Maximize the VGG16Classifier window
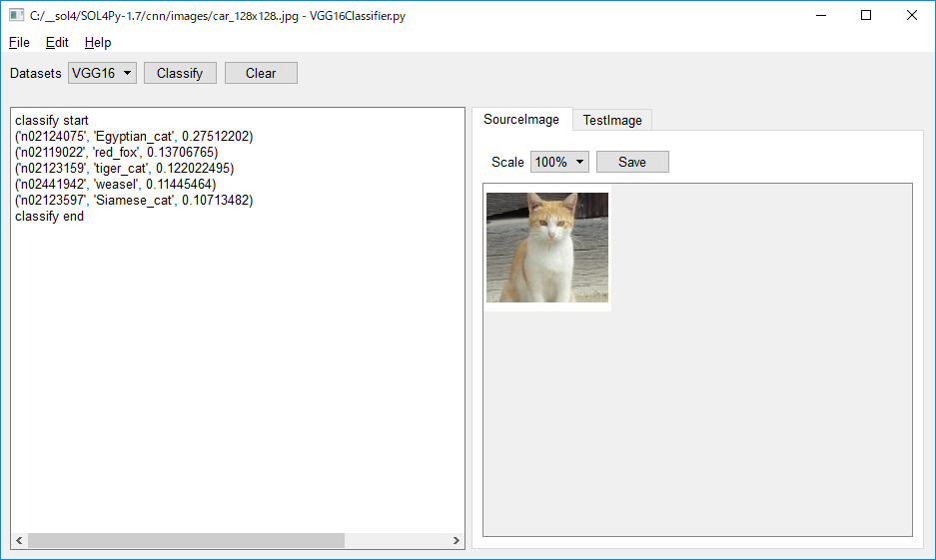The width and height of the screenshot is (936, 560). [866, 16]
